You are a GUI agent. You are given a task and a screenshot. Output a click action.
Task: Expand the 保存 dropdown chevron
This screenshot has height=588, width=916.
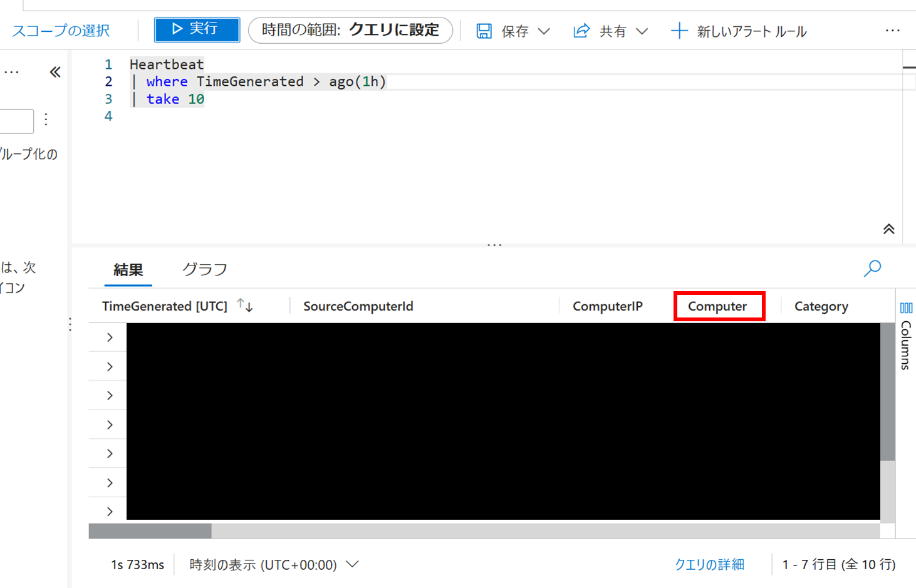(x=544, y=31)
